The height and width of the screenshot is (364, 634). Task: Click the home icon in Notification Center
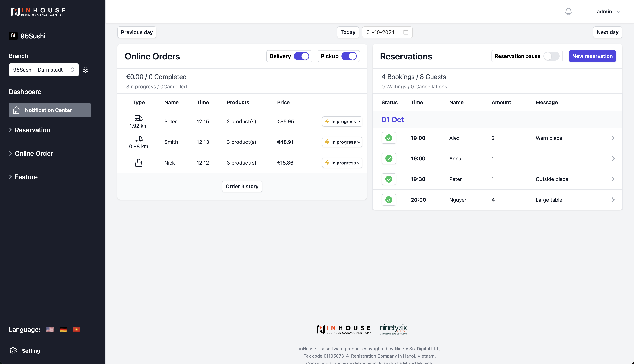tap(16, 110)
